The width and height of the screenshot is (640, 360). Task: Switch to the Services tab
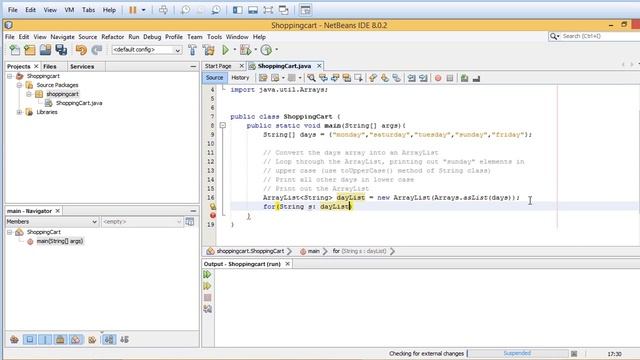[x=82, y=66]
